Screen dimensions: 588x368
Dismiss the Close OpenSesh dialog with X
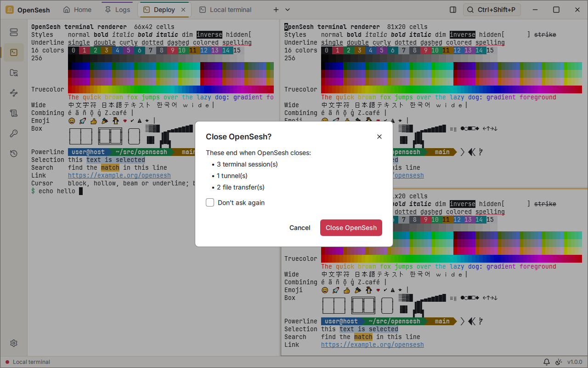pos(379,137)
